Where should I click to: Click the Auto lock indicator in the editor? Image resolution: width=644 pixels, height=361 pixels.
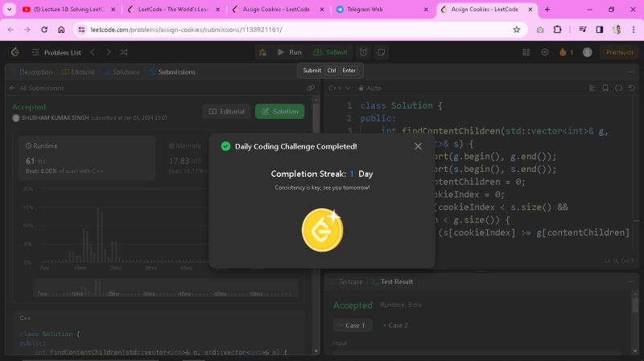click(x=369, y=88)
